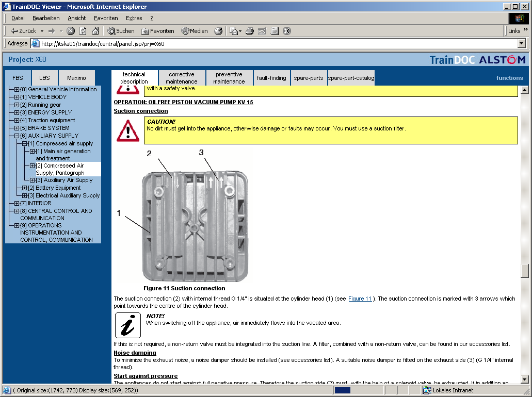Open the Extras menu
Image resolution: width=532 pixels, height=397 pixels.
[134, 18]
